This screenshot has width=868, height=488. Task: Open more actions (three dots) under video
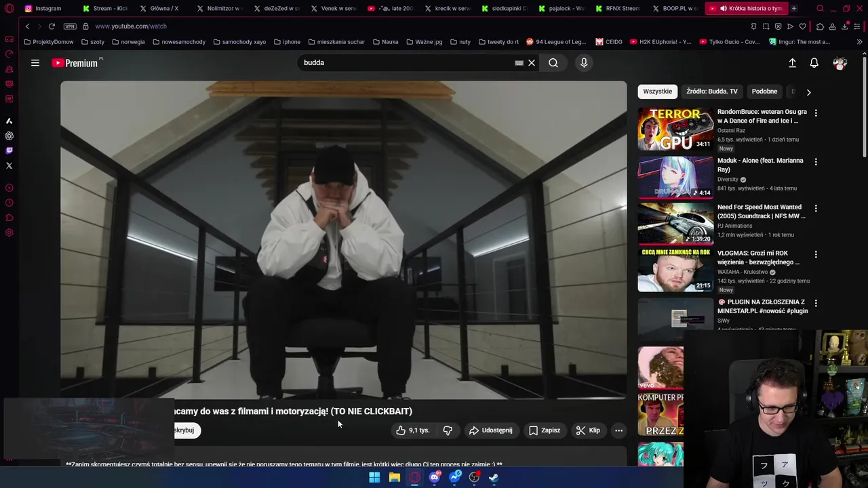tap(618, 430)
